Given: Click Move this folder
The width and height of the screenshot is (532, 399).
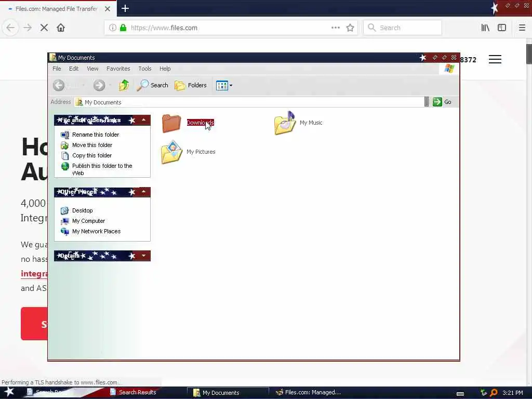Looking at the screenshot, I should tap(92, 145).
